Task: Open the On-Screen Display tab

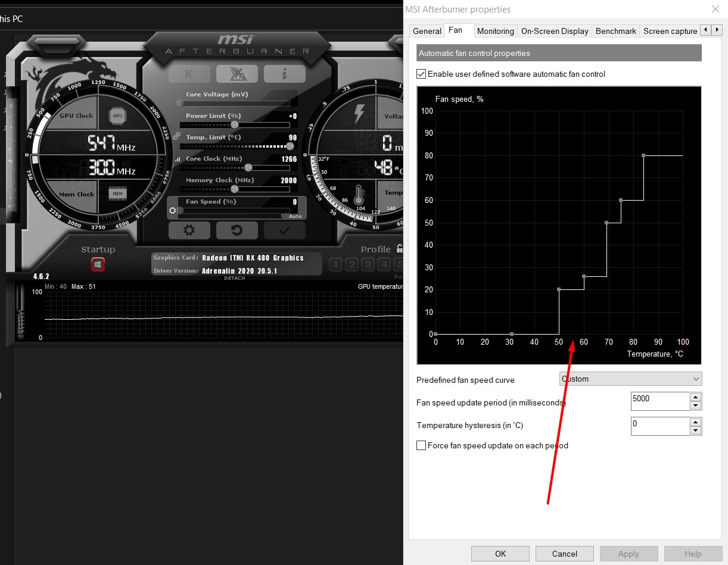Action: [554, 31]
